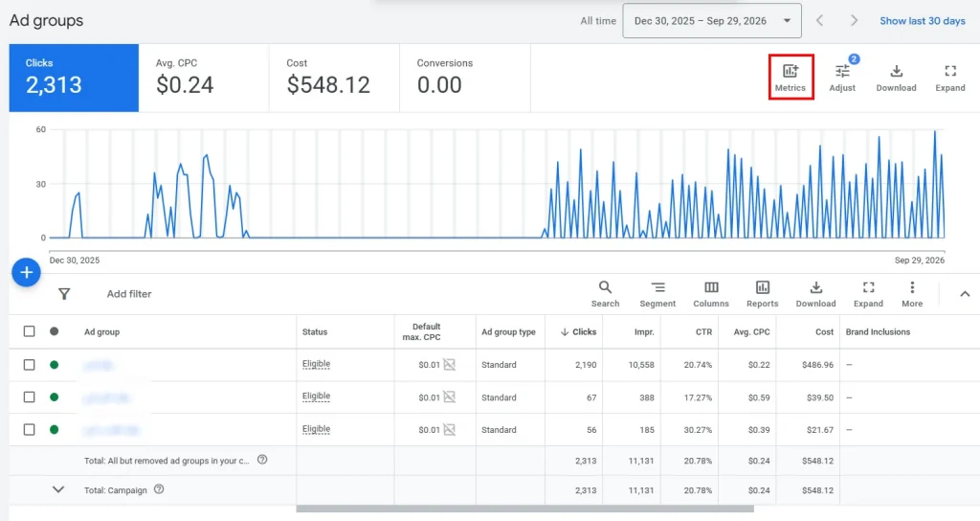The image size is (980, 521).
Task: Open the Metrics chart options
Action: click(x=791, y=78)
